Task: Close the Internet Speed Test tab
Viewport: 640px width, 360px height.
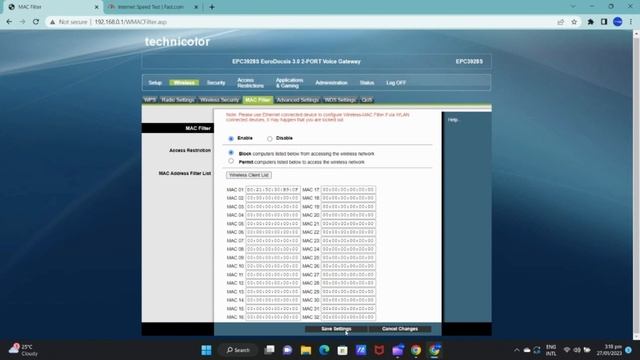Action: pyautogui.click(x=196, y=7)
